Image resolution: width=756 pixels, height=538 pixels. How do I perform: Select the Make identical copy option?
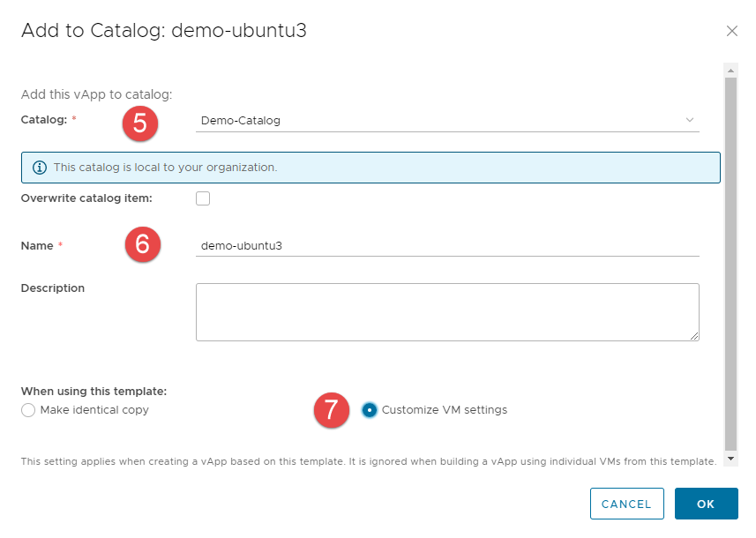click(28, 410)
